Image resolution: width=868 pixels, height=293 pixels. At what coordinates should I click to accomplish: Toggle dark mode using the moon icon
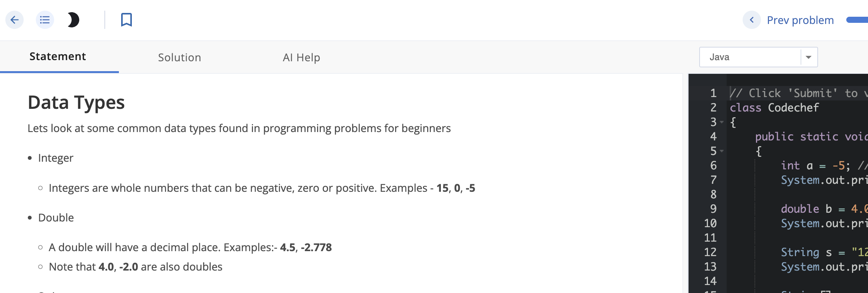pyautogui.click(x=72, y=20)
